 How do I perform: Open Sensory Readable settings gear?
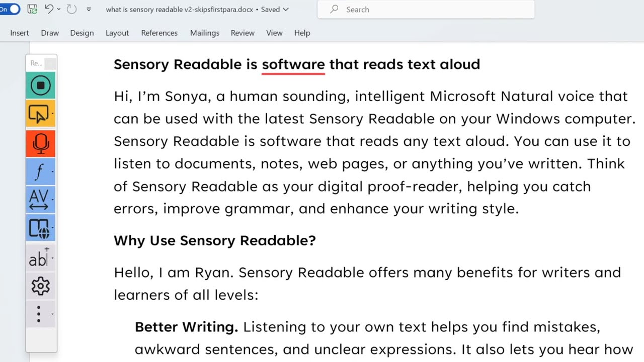[x=41, y=286]
